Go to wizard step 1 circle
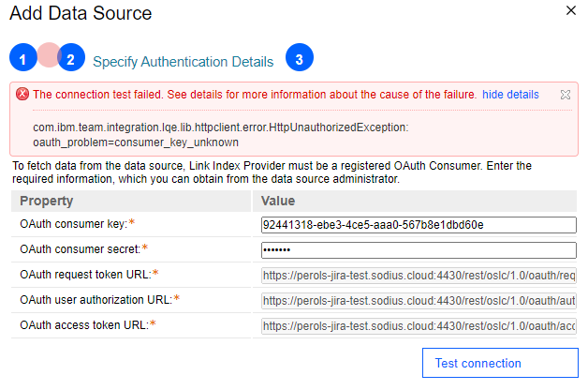 tap(22, 57)
